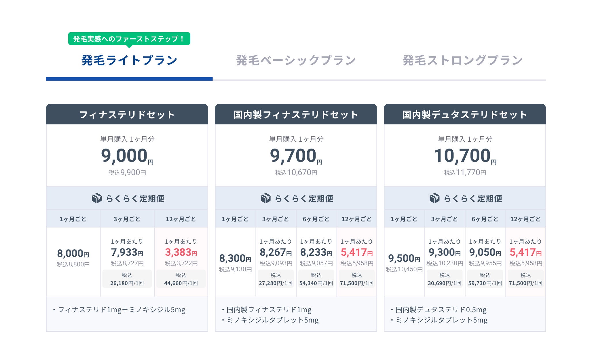Screen dimensions: 592x364
Task: Choose the red 3,383円 12-month price
Action: tap(181, 253)
